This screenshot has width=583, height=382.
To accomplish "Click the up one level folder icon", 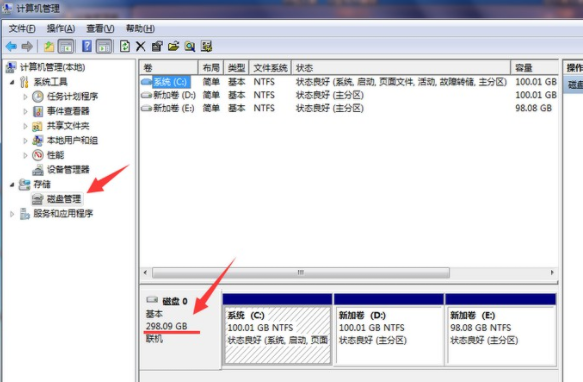I will click(49, 46).
